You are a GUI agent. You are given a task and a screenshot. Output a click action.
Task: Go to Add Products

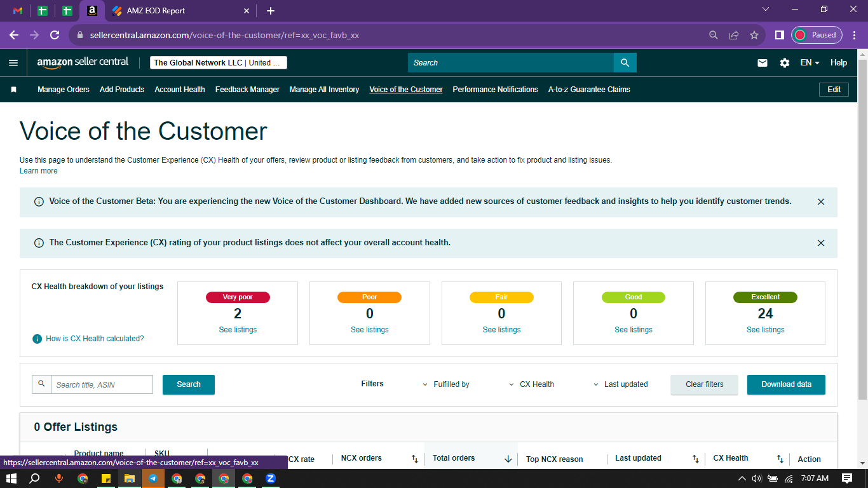[x=122, y=90]
